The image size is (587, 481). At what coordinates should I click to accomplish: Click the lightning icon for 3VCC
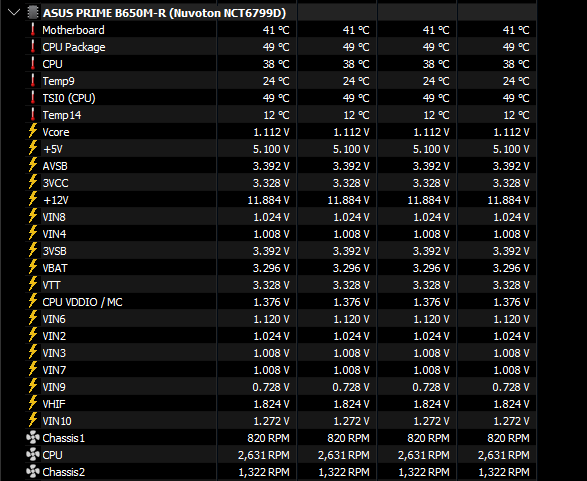pyautogui.click(x=33, y=183)
